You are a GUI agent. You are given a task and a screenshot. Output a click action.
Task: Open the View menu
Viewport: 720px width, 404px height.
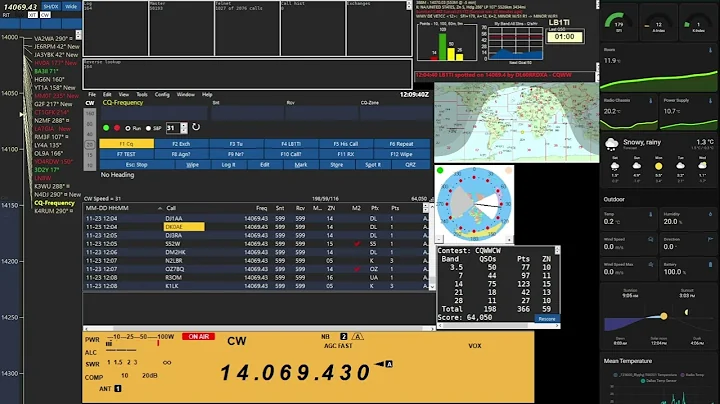[124, 95]
